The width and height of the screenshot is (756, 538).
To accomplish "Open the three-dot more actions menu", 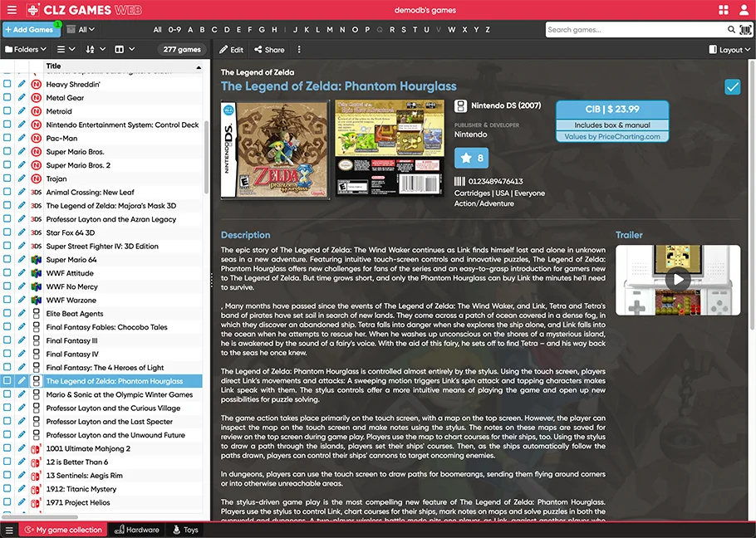I will coord(299,50).
